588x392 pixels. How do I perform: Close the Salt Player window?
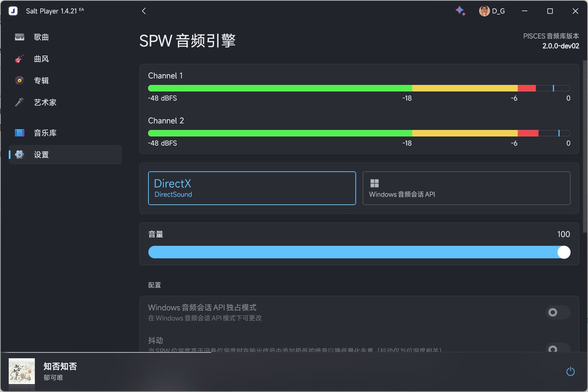coord(575,11)
